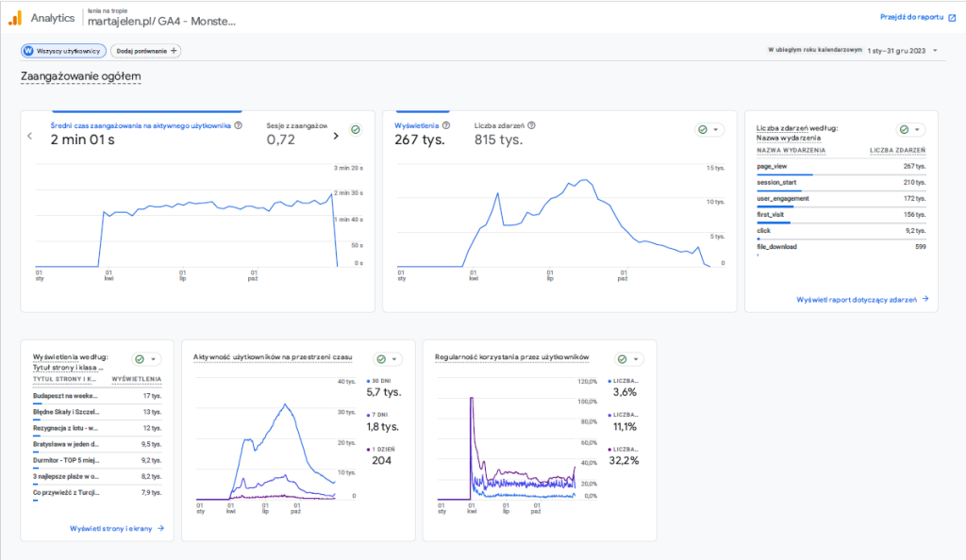This screenshot has height=560, width=966.
Task: Open the external link icon by Przejdź do raportu
Action: [954, 17]
